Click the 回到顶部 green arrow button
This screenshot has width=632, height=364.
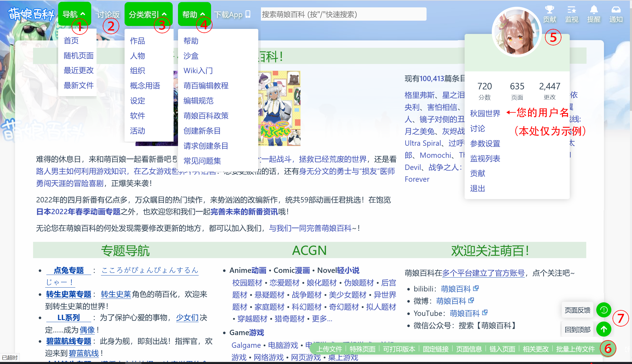(604, 329)
